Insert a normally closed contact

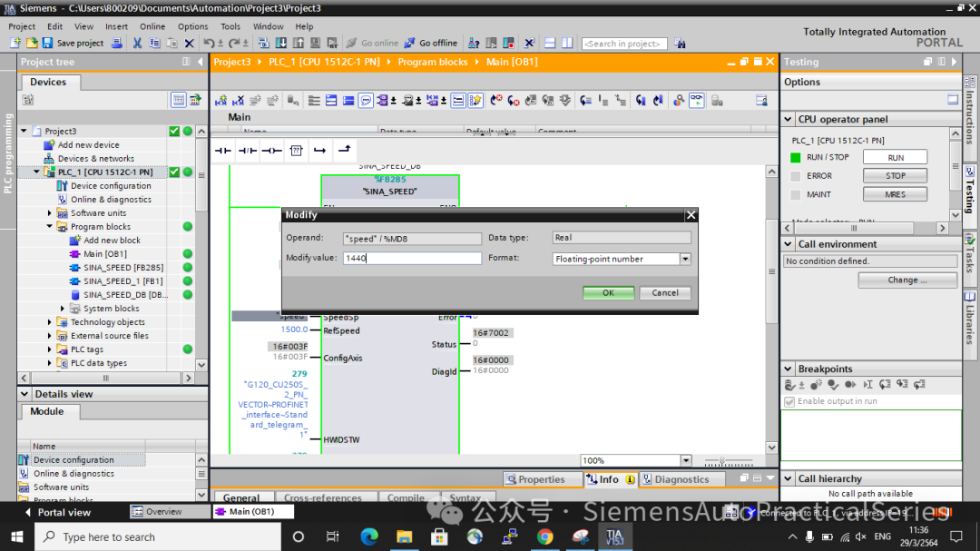coord(248,150)
